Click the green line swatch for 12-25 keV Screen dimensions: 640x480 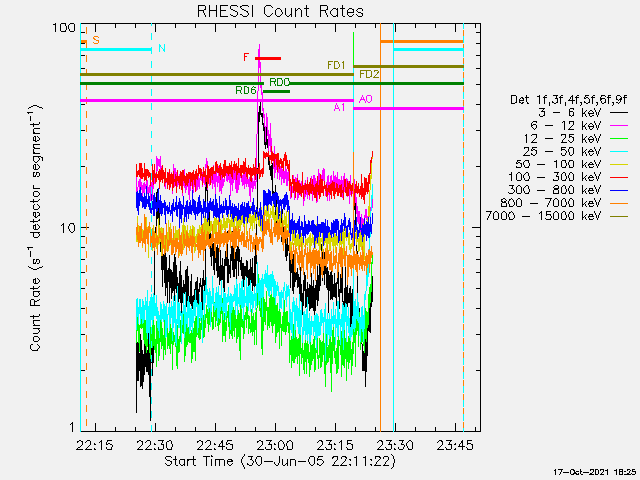point(619,138)
